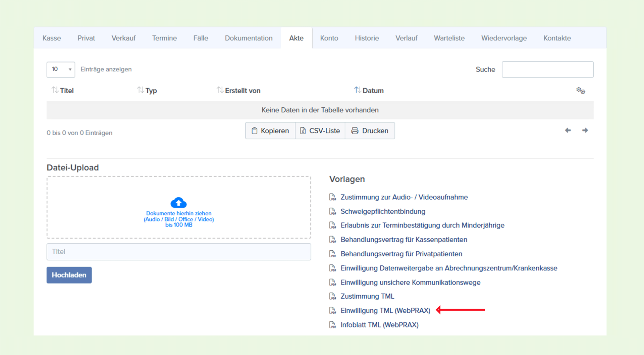Click the sort arrows icon next to Datum
The width and height of the screenshot is (644, 355).
coord(358,90)
